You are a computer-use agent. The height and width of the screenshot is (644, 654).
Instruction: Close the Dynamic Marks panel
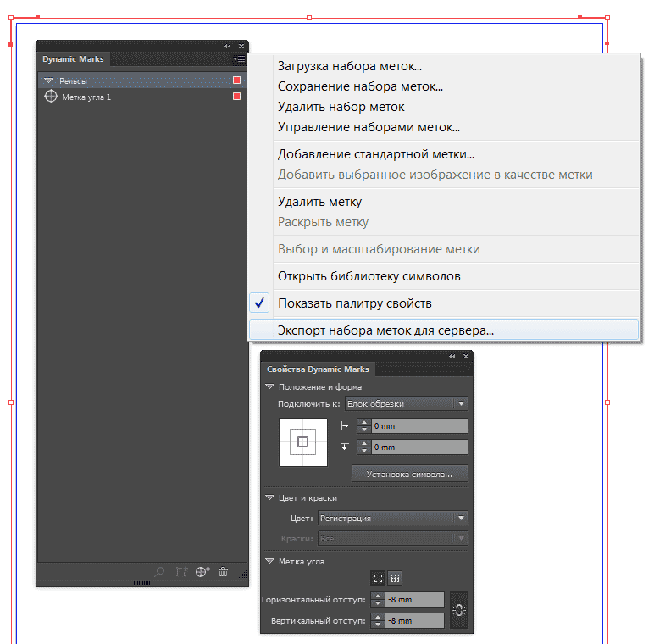[x=241, y=46]
